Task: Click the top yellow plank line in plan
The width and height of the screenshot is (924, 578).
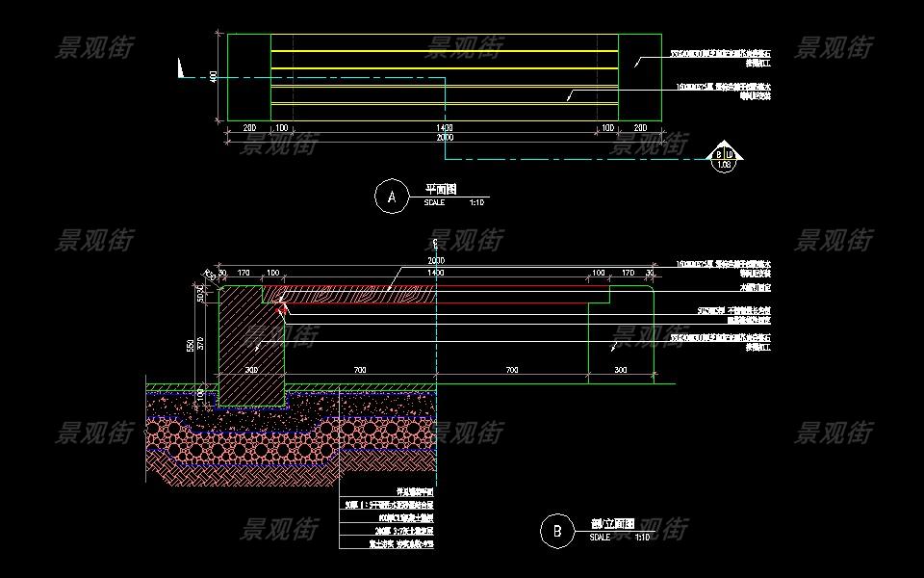Action: [x=444, y=50]
